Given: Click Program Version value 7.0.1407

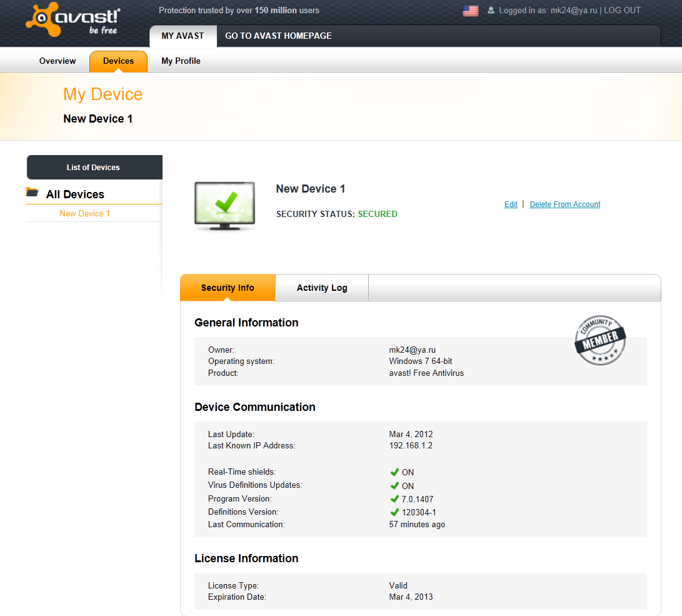Looking at the screenshot, I should coord(418,499).
